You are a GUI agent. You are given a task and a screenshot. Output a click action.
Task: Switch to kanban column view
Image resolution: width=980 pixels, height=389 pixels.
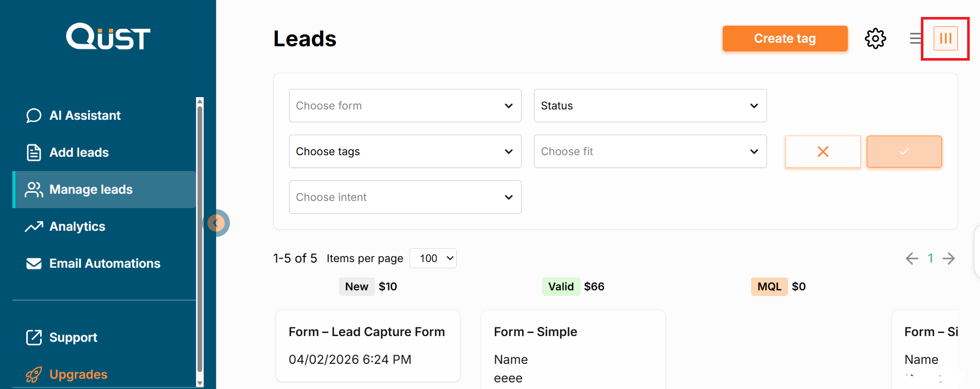[946, 39]
